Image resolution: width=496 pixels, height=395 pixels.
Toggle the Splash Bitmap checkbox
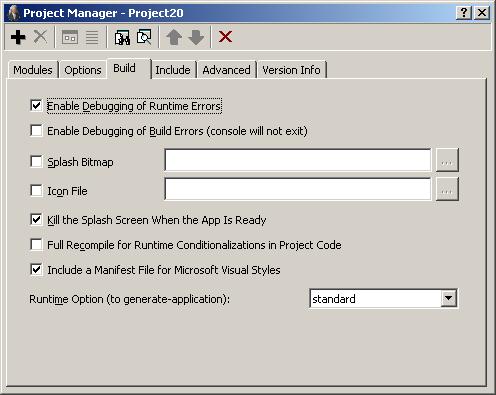pyautogui.click(x=36, y=162)
